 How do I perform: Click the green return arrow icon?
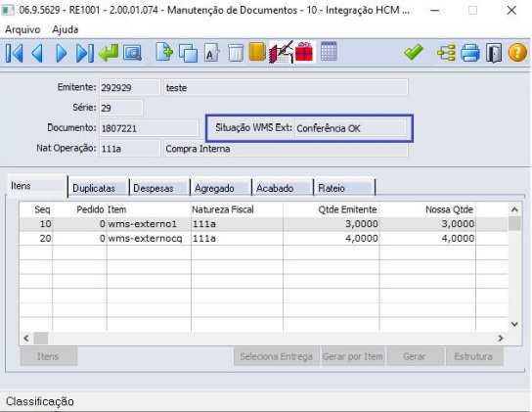click(109, 53)
